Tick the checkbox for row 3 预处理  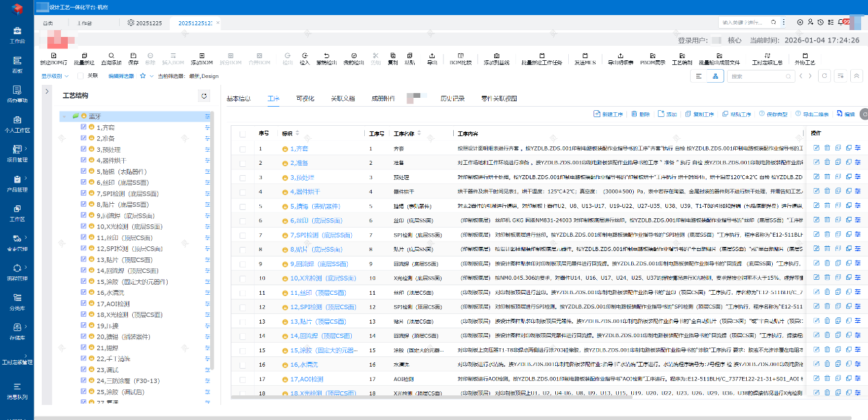tap(242, 177)
